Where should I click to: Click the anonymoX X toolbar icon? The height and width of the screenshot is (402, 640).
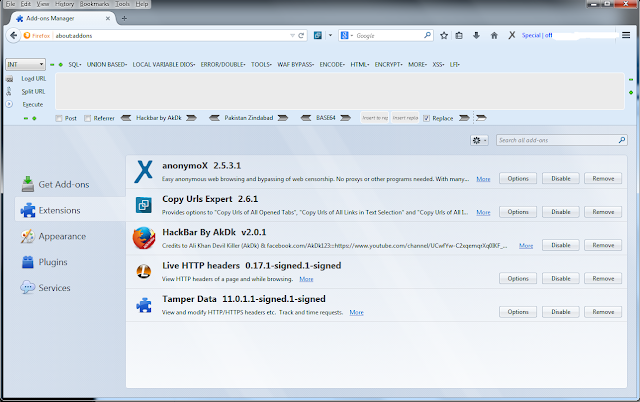pyautogui.click(x=512, y=36)
